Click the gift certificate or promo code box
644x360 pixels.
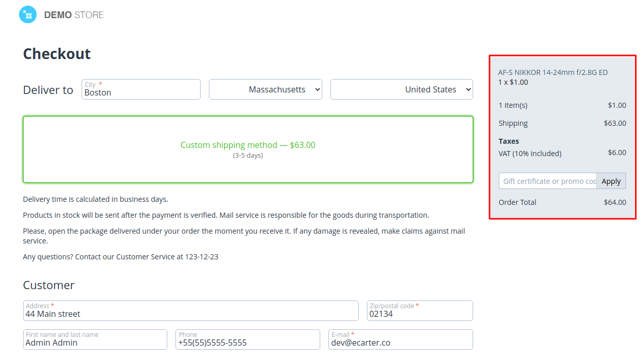click(x=548, y=181)
